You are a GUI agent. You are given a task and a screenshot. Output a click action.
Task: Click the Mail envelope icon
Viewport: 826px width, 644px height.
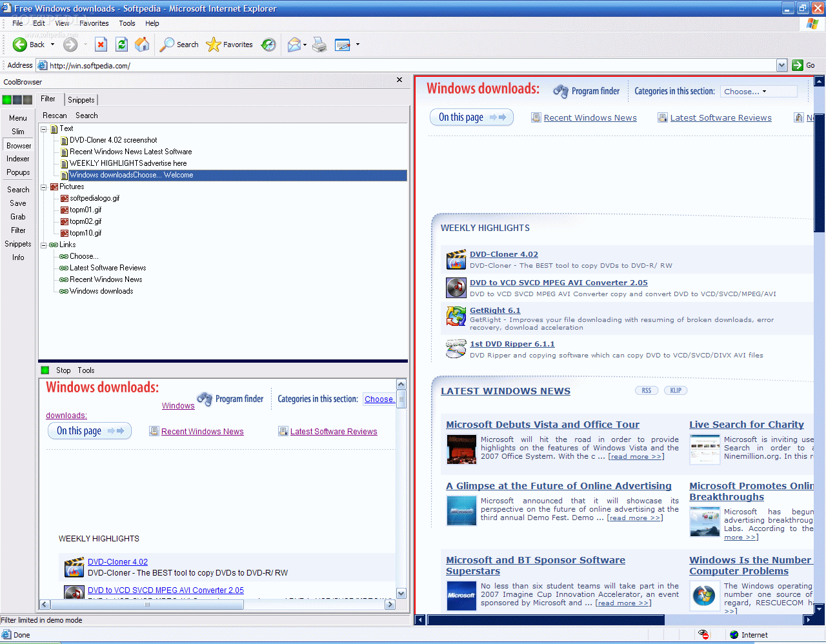click(x=294, y=45)
